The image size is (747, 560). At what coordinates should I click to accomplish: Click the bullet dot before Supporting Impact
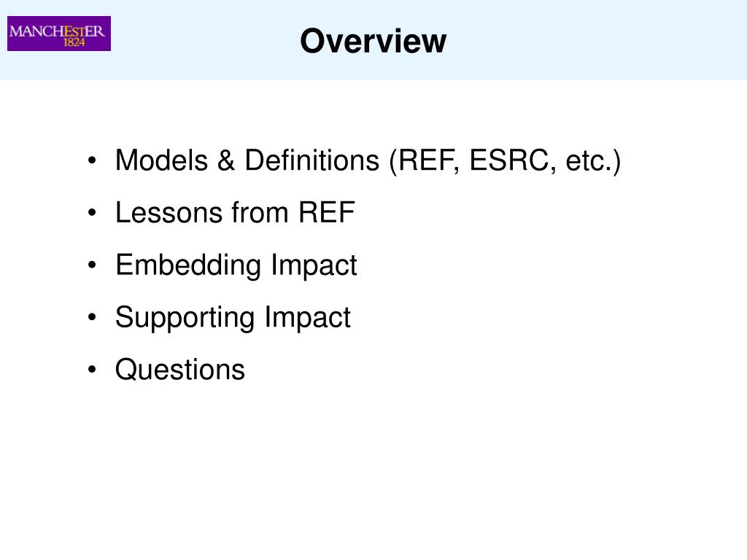pyautogui.click(x=92, y=317)
